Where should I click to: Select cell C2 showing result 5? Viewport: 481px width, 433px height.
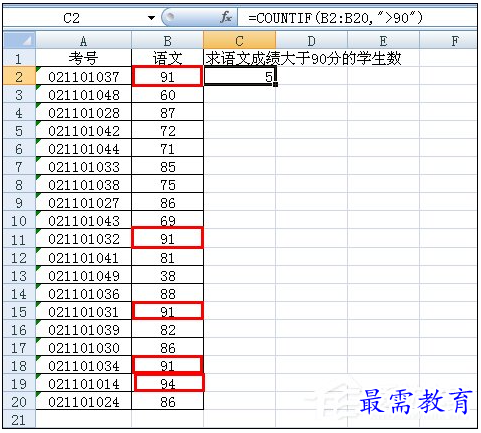(x=239, y=76)
